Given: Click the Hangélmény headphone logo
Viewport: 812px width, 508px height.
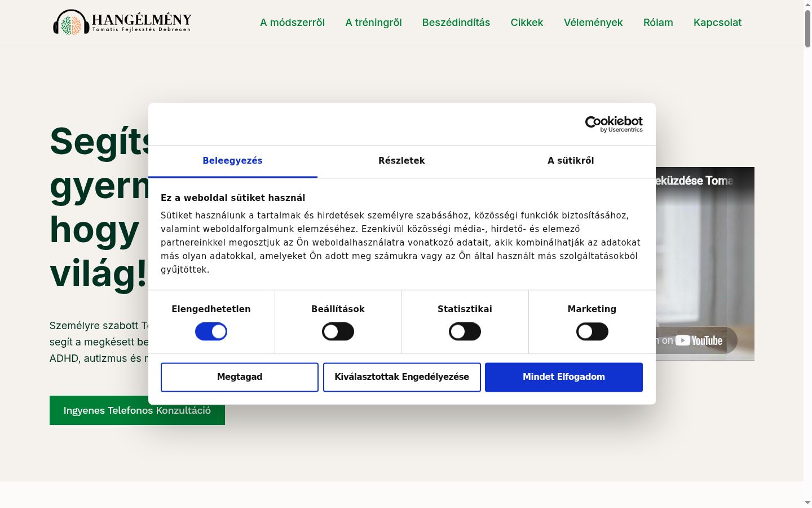Looking at the screenshot, I should tap(122, 23).
